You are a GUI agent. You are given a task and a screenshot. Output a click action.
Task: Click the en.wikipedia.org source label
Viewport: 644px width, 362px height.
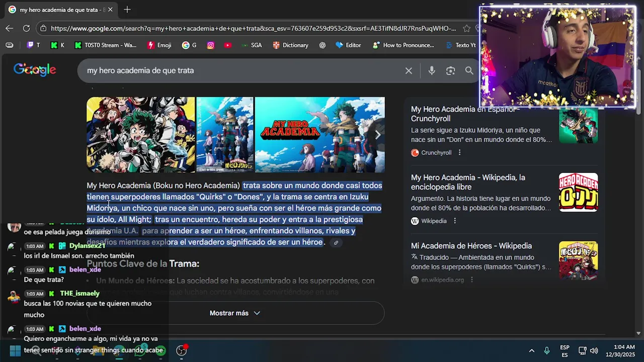coord(443,280)
